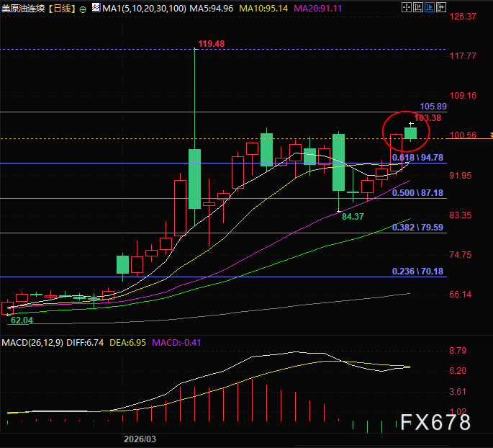Select the MA5:94.96 moving average label
Screen dimensions: 493x448
212,9
